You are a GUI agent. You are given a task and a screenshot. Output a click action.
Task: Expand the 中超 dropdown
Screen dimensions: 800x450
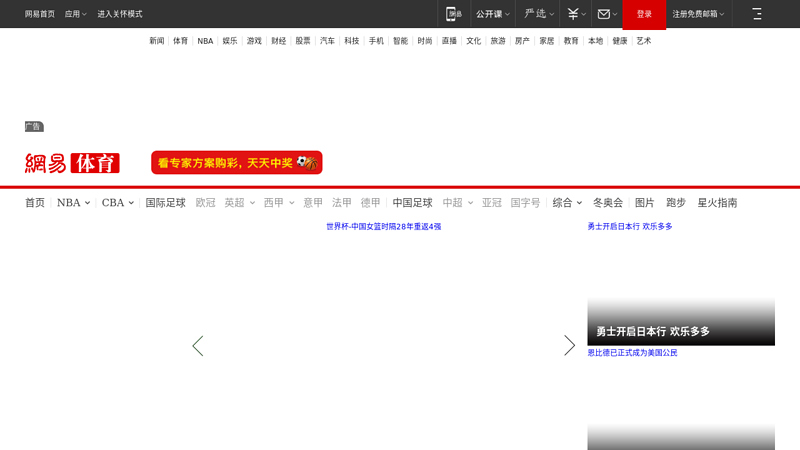click(458, 203)
